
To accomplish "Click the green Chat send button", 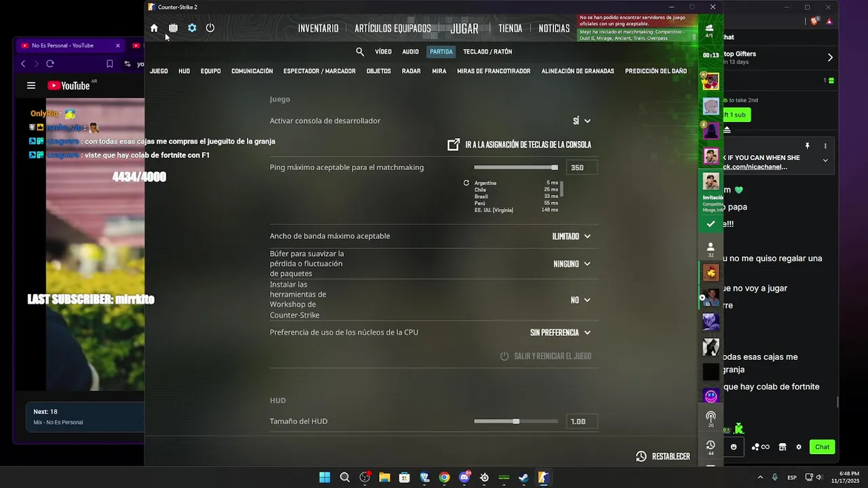I will tap(822, 447).
